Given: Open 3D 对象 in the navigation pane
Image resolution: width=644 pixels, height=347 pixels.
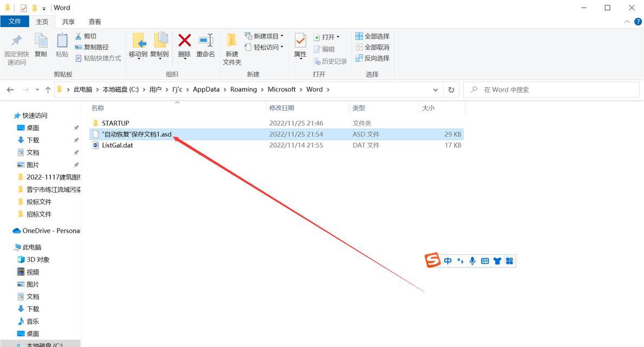Looking at the screenshot, I should 33,259.
